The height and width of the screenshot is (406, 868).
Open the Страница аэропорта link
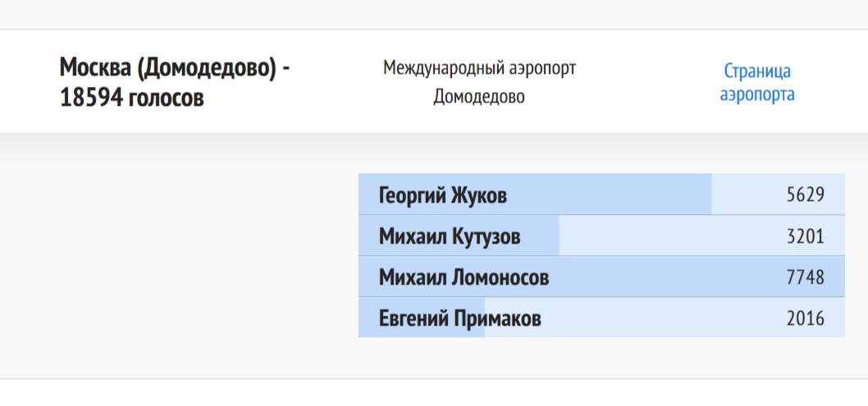coord(756,82)
